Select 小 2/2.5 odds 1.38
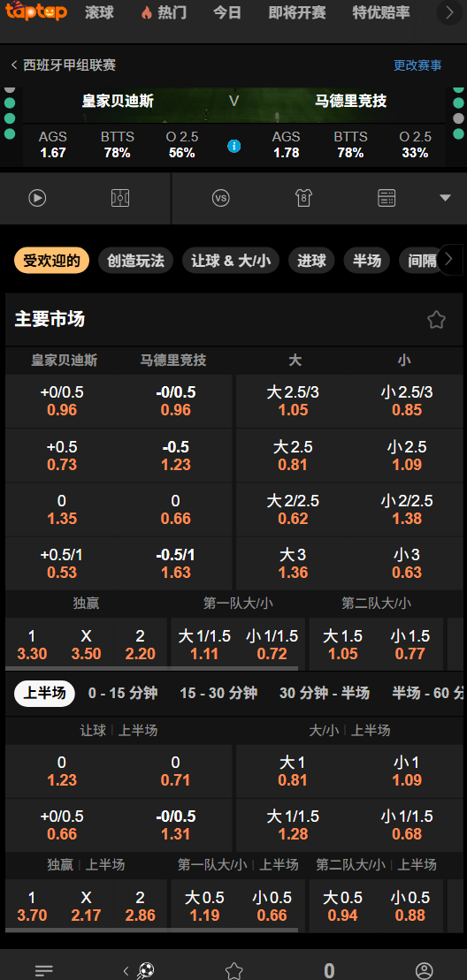 pos(407,509)
